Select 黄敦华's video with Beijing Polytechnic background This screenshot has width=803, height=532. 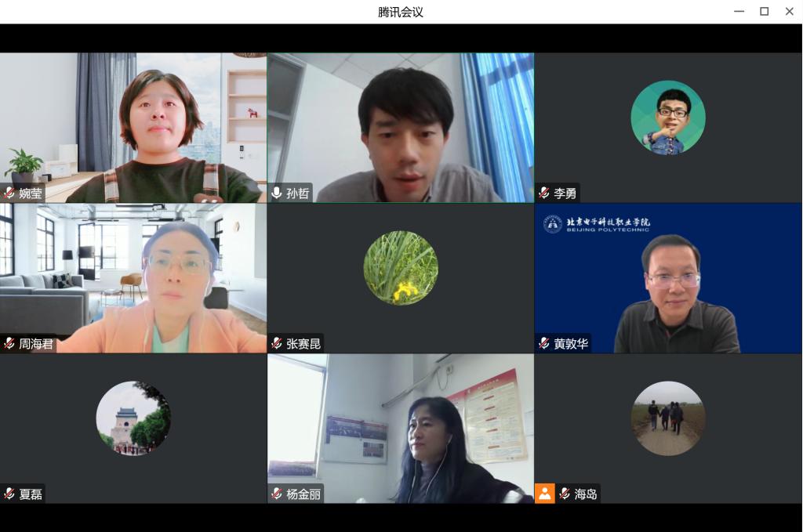(668, 278)
